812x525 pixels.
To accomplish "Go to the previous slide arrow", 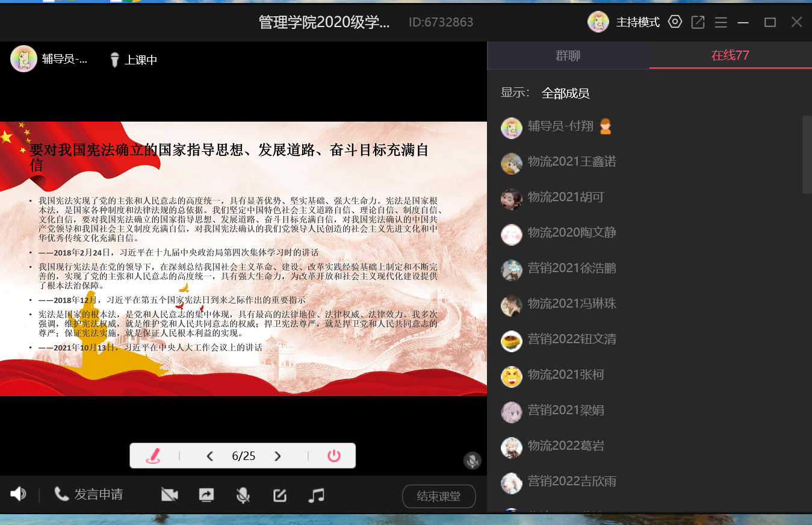I will coord(210,456).
